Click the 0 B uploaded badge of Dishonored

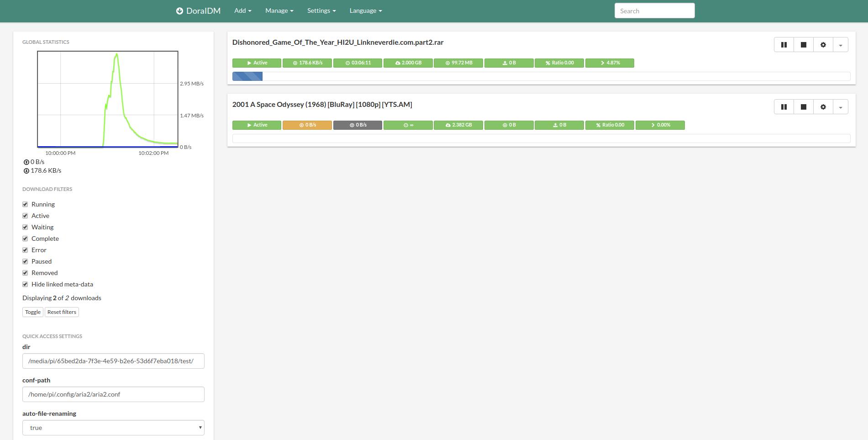pyautogui.click(x=509, y=63)
